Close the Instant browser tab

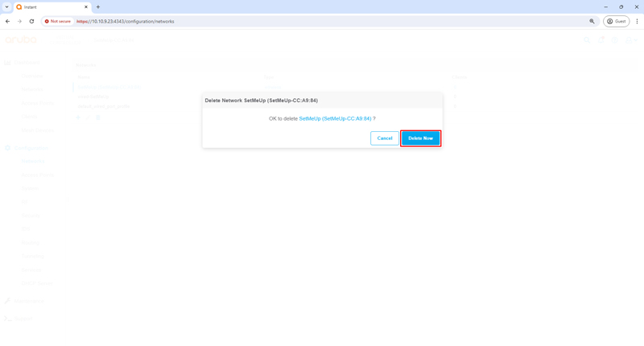[86, 6]
